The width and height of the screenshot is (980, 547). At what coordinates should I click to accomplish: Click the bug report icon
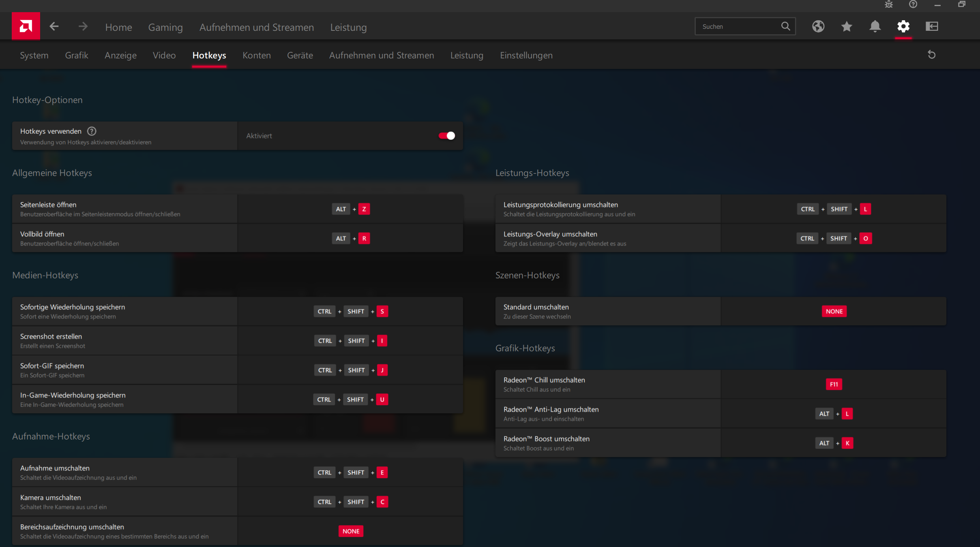click(x=889, y=4)
